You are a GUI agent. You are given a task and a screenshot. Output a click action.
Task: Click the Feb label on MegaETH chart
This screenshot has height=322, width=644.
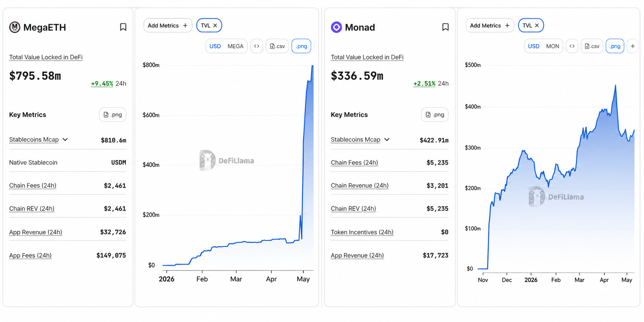(202, 279)
